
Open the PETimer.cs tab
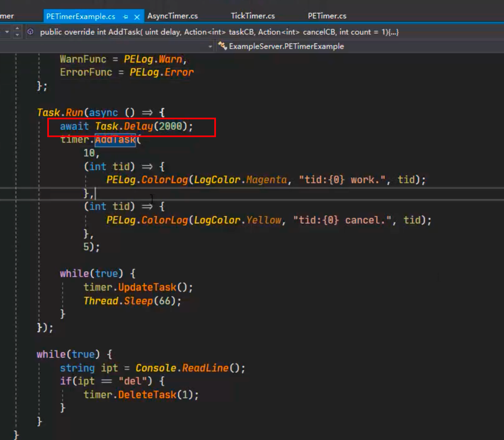point(327,16)
